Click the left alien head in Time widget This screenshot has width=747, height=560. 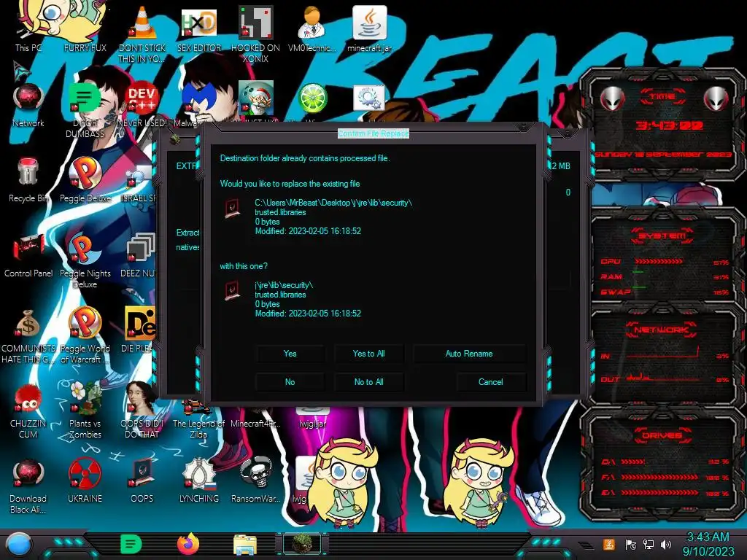612,99
